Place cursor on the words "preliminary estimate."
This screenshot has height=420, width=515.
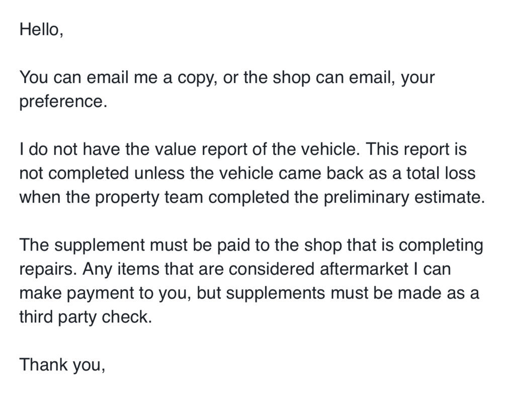point(404,197)
